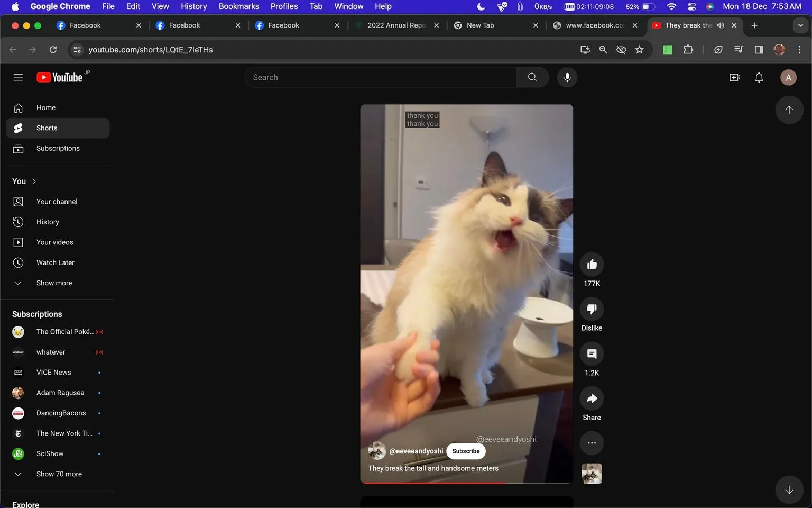
Task: Switch to the 2022 Annual Report tab
Action: (396, 25)
